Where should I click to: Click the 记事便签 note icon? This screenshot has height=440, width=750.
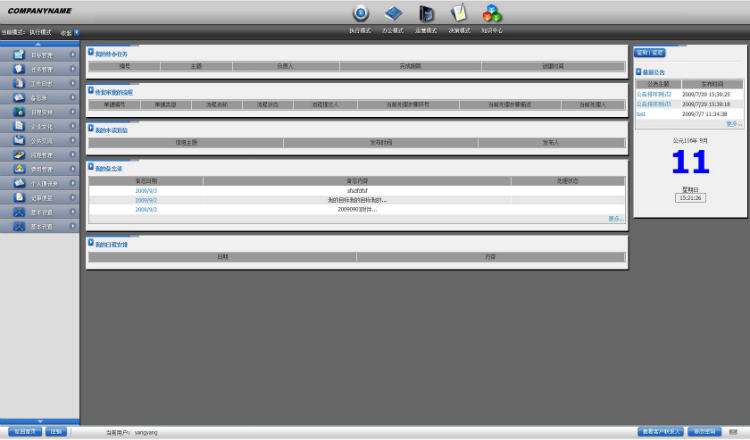click(x=19, y=197)
